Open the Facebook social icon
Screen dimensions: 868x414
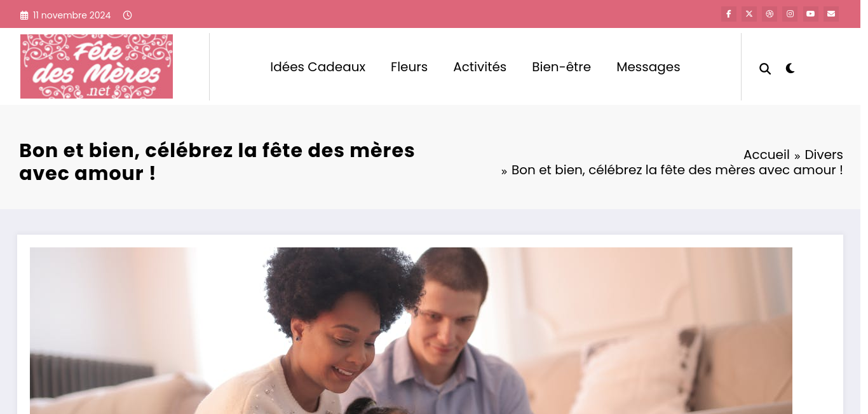(x=729, y=14)
